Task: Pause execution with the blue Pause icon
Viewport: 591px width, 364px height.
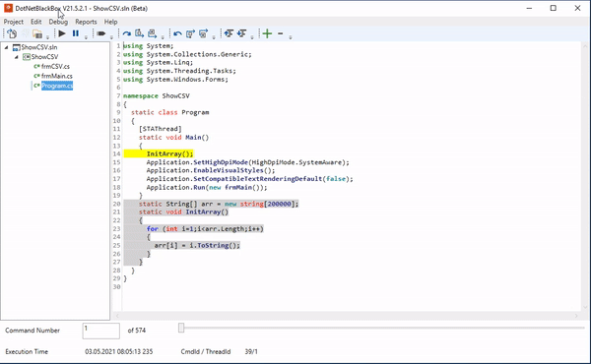Action: [76, 33]
